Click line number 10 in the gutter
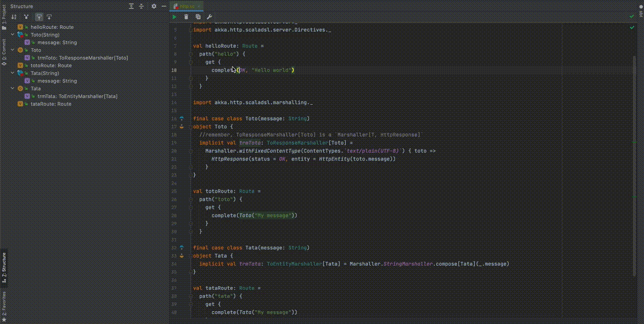This screenshot has height=324, width=644. coord(174,70)
